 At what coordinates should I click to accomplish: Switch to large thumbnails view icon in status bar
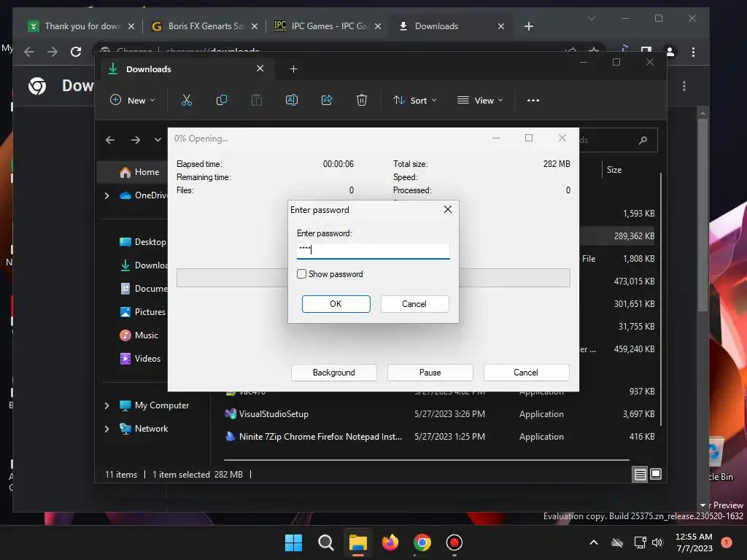(x=656, y=474)
